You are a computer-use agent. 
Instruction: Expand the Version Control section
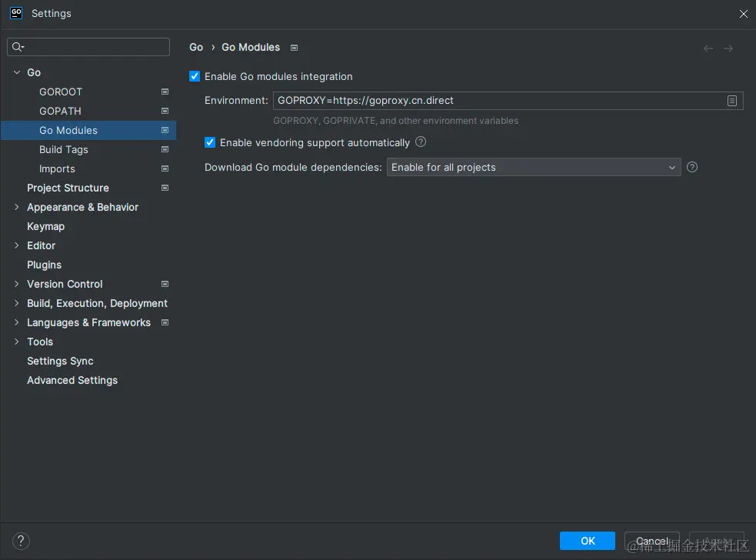pos(17,284)
